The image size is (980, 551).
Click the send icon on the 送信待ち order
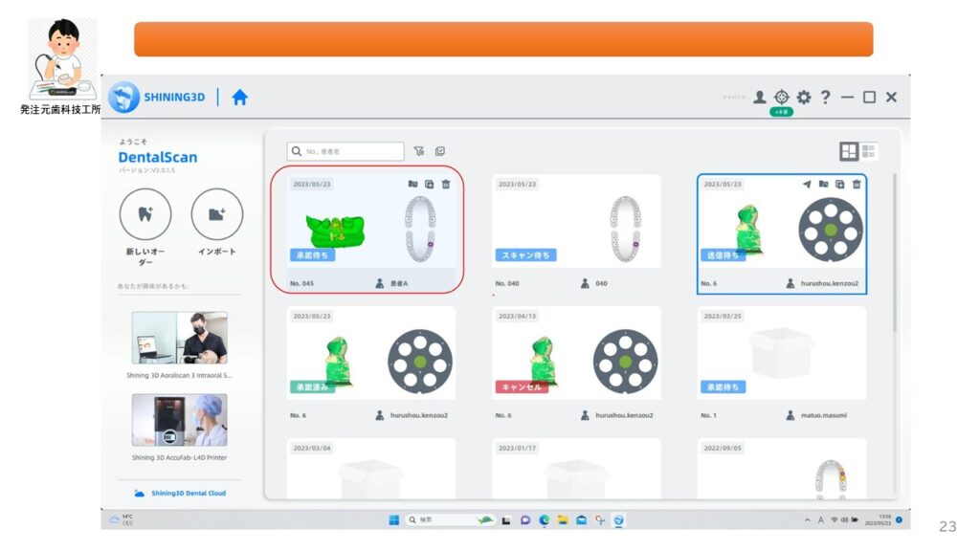(807, 184)
